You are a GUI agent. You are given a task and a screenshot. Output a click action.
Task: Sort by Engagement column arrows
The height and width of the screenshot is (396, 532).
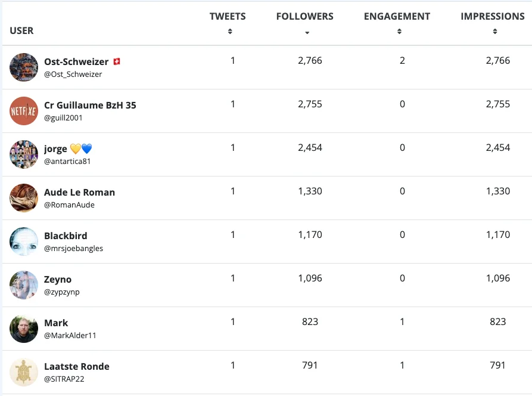tap(399, 32)
